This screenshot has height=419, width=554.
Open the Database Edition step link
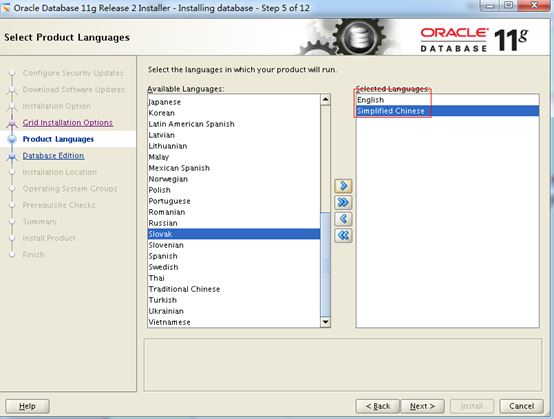click(x=53, y=155)
